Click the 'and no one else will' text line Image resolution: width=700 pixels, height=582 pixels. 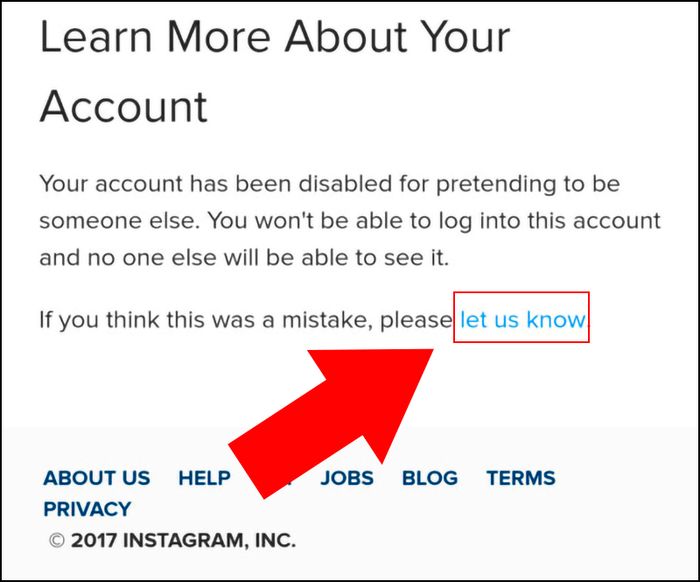[150, 258]
